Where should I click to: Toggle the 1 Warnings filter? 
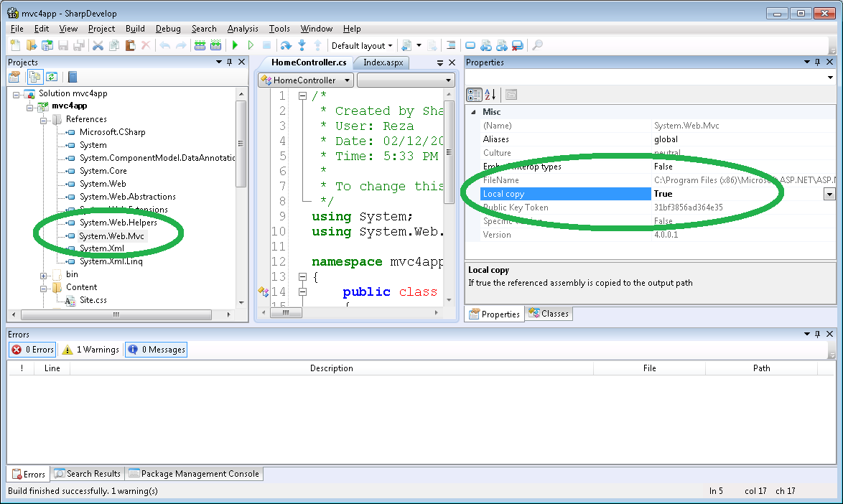click(90, 350)
